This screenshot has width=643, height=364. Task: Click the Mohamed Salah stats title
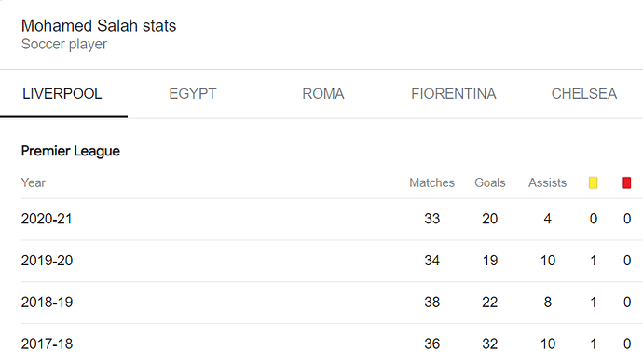click(x=99, y=26)
